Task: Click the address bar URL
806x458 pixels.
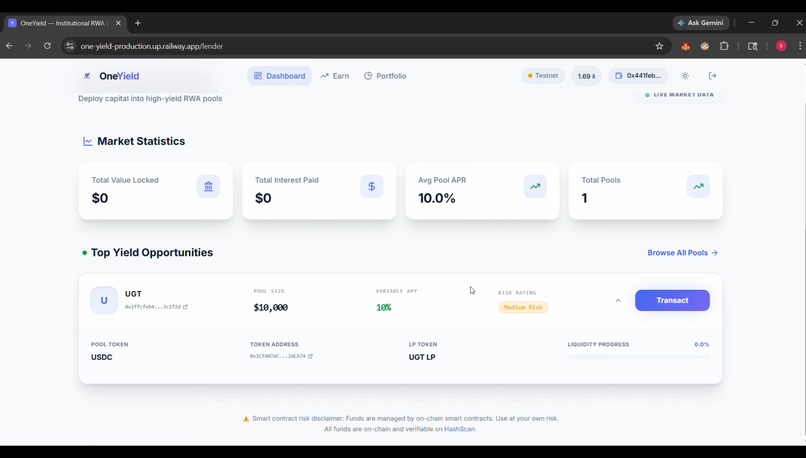Action: pos(152,46)
